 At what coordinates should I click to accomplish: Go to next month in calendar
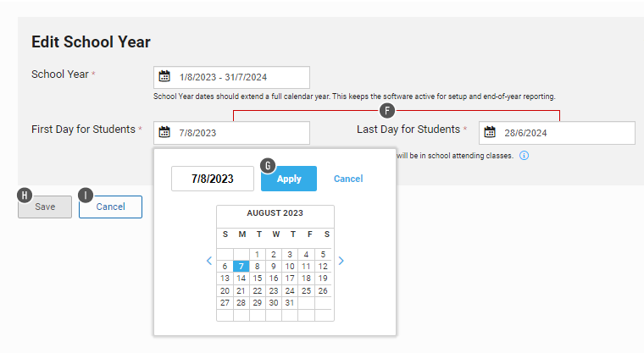pyautogui.click(x=341, y=261)
